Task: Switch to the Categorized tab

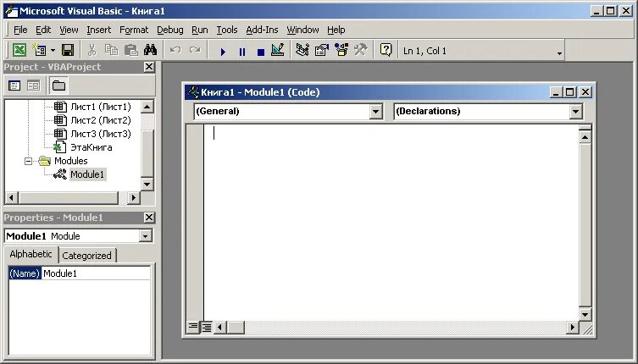Action: click(86, 256)
